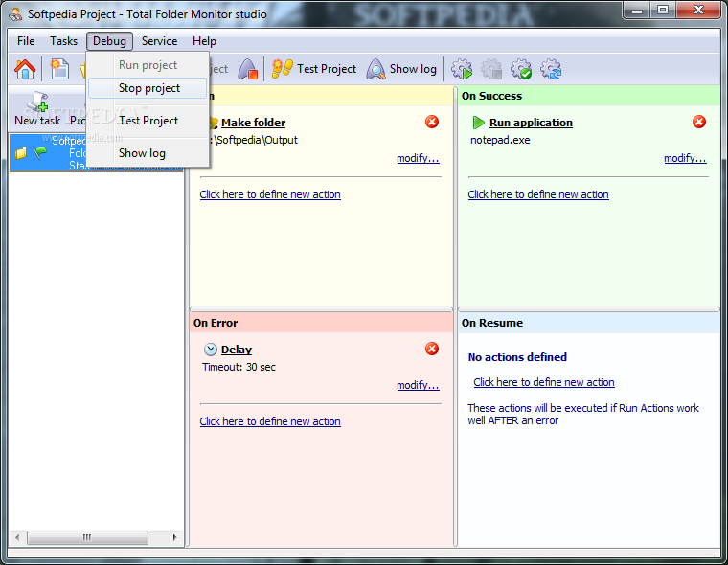The width and height of the screenshot is (728, 565).
Task: Open the Tasks menu
Action: pyautogui.click(x=63, y=41)
